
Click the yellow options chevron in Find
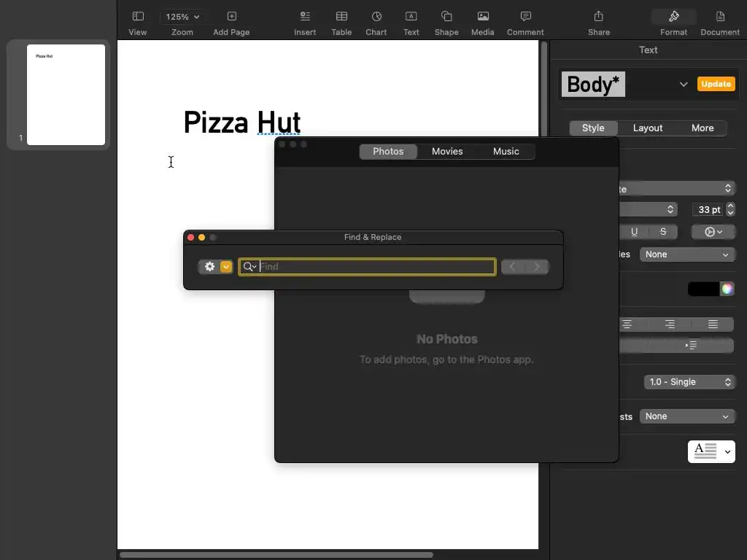coord(226,267)
